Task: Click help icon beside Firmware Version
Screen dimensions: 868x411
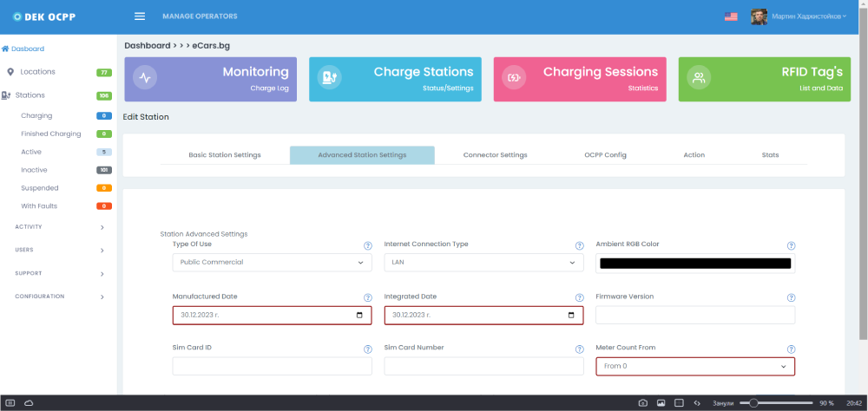Action: pos(791,297)
